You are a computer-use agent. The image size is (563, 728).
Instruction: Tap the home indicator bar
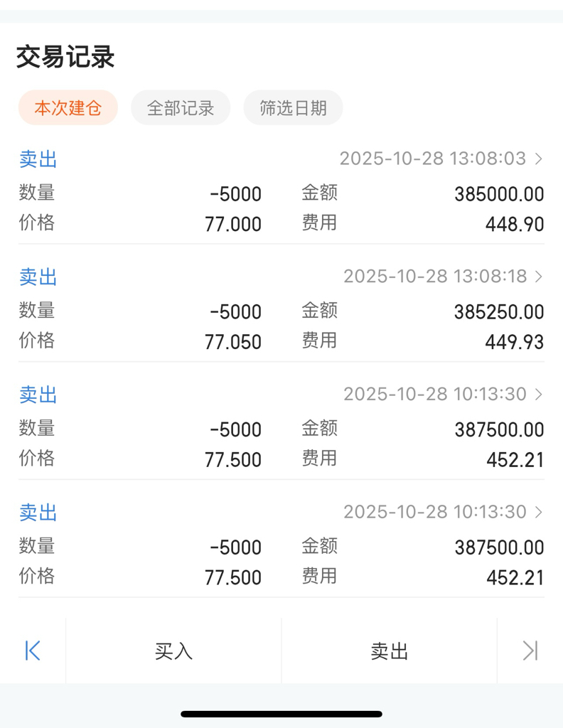tap(281, 714)
